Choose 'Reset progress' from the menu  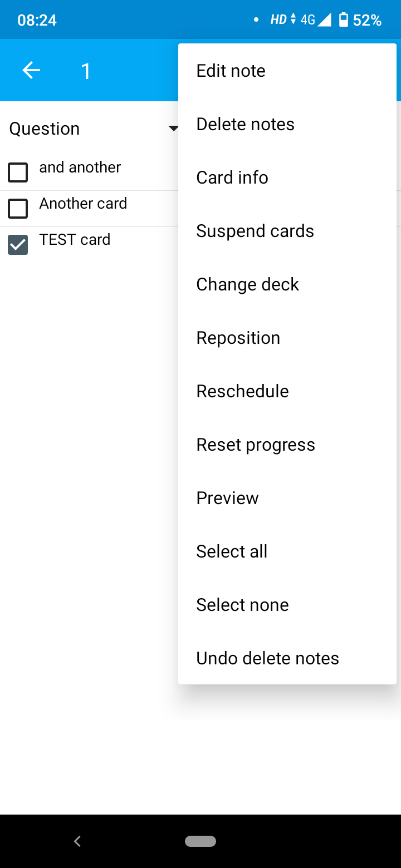point(256,445)
